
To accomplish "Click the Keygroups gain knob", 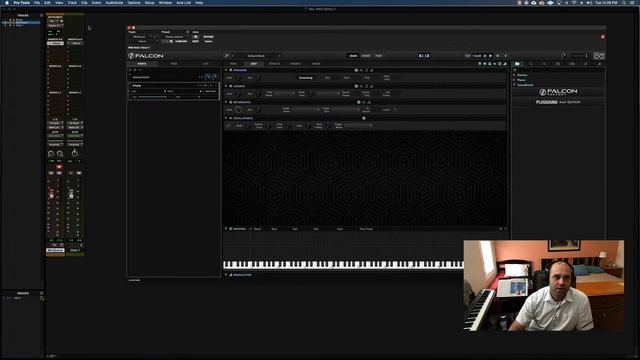I will [238, 110].
